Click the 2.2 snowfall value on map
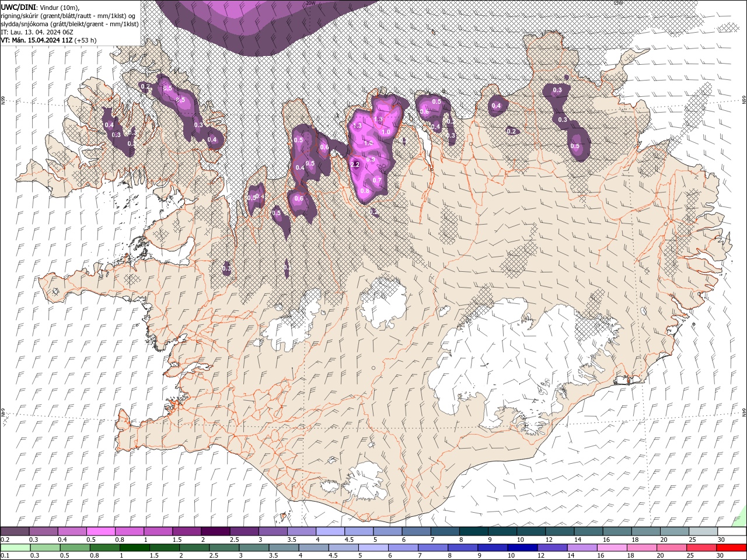747x560 pixels. (355, 165)
